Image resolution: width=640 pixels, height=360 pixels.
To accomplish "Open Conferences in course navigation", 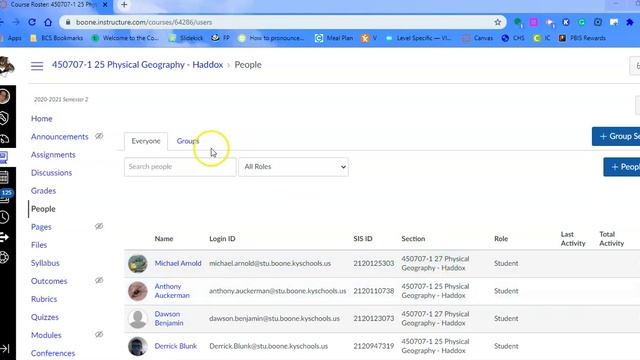I will [53, 353].
